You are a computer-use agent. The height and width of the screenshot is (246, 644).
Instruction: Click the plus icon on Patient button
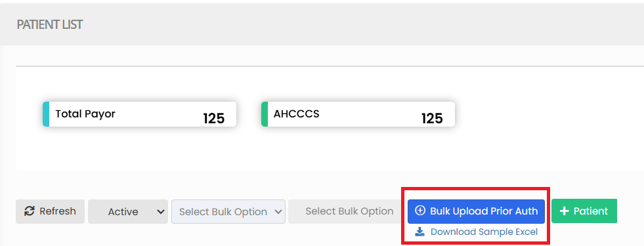[x=565, y=211]
